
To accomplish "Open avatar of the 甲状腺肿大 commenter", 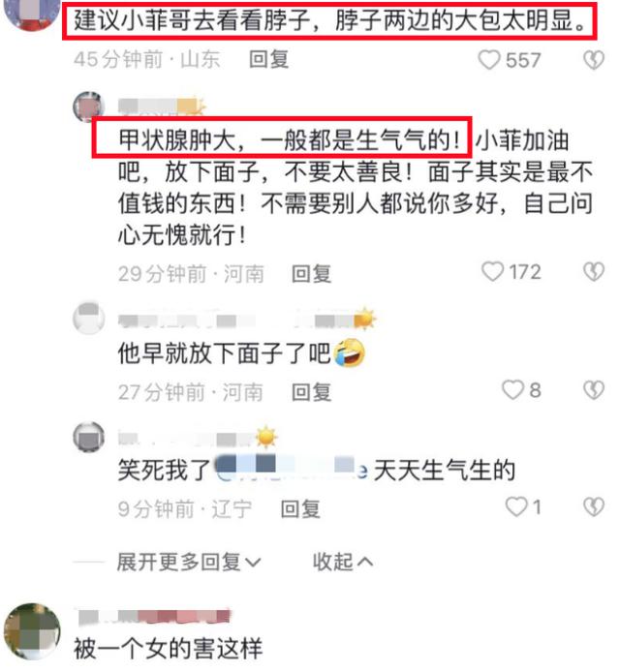I will coord(88,107).
